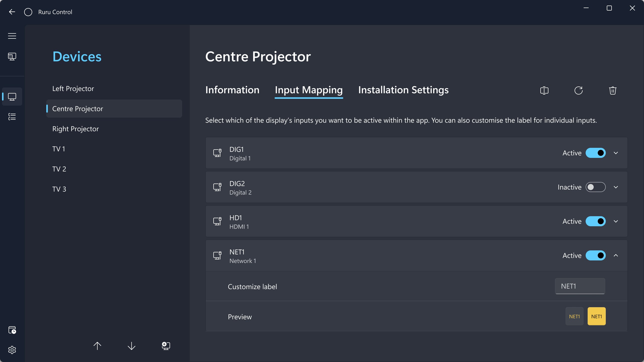Open settings gear in sidebar
644x362 pixels.
(12, 350)
